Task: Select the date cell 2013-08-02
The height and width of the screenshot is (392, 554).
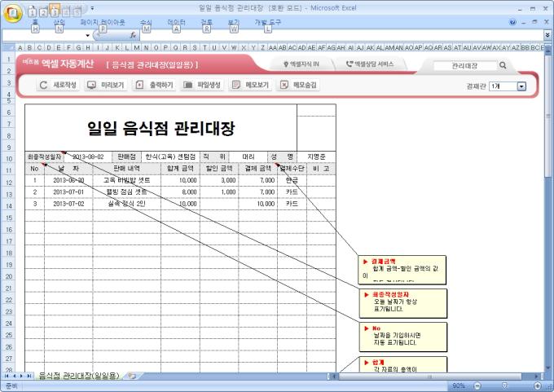Action: pos(88,156)
